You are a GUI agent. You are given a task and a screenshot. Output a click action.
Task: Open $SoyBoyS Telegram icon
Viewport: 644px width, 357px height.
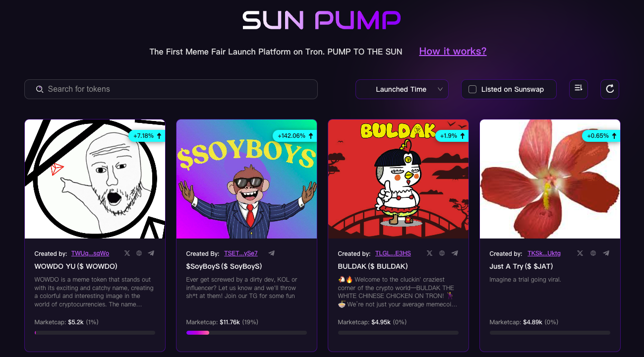[272, 253]
